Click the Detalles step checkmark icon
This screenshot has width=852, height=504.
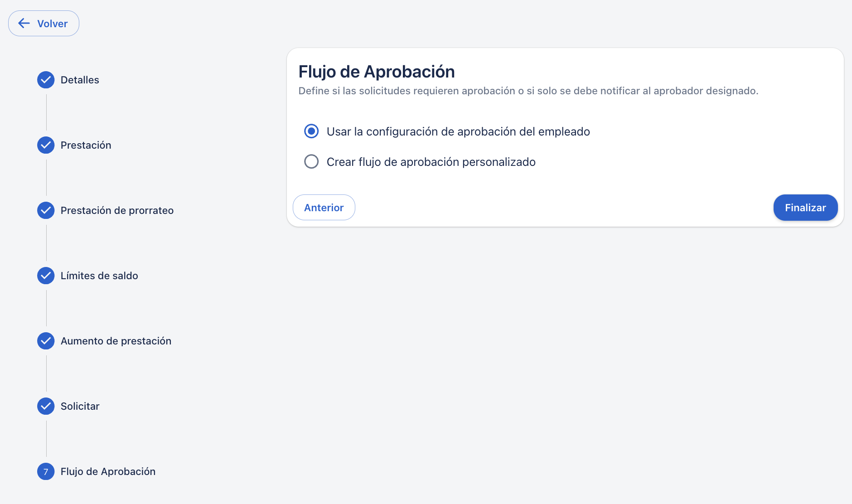pos(46,80)
